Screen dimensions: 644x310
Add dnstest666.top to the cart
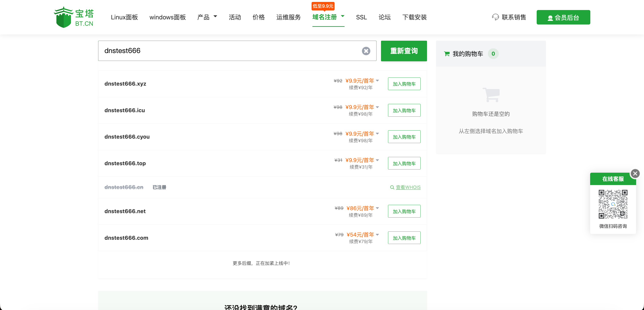pyautogui.click(x=404, y=163)
